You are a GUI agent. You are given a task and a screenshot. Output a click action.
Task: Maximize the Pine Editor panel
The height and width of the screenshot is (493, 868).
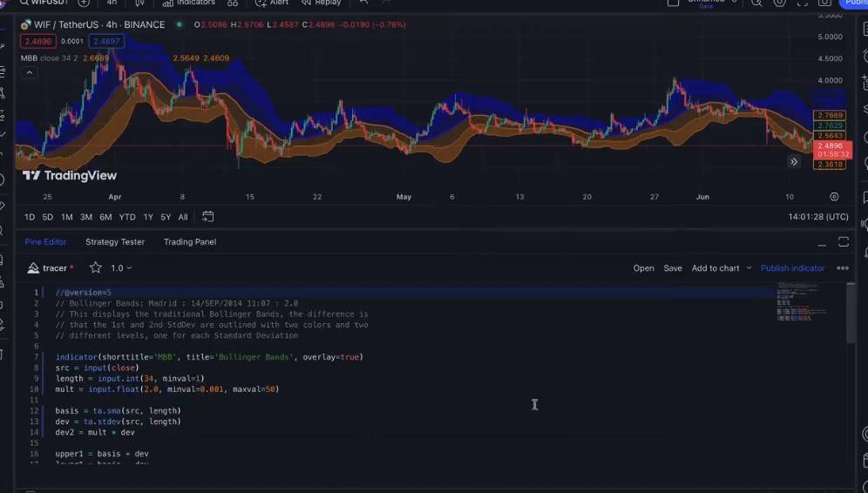tap(843, 242)
